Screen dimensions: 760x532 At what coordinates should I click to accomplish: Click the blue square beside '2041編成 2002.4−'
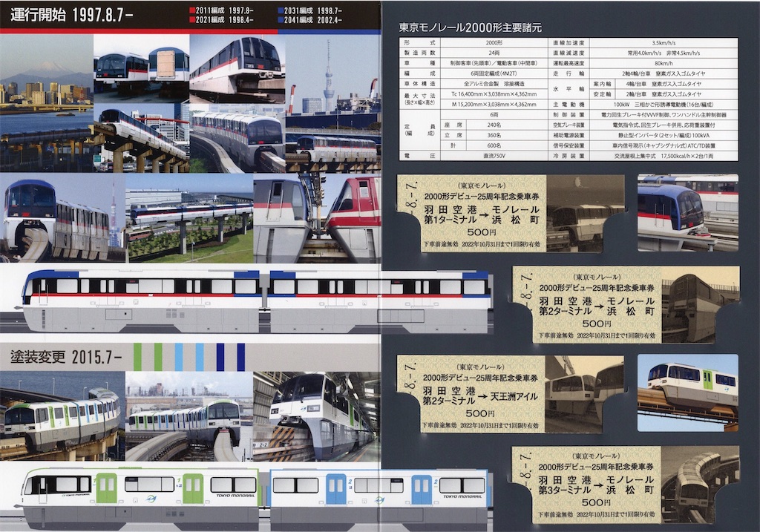pos(281,20)
